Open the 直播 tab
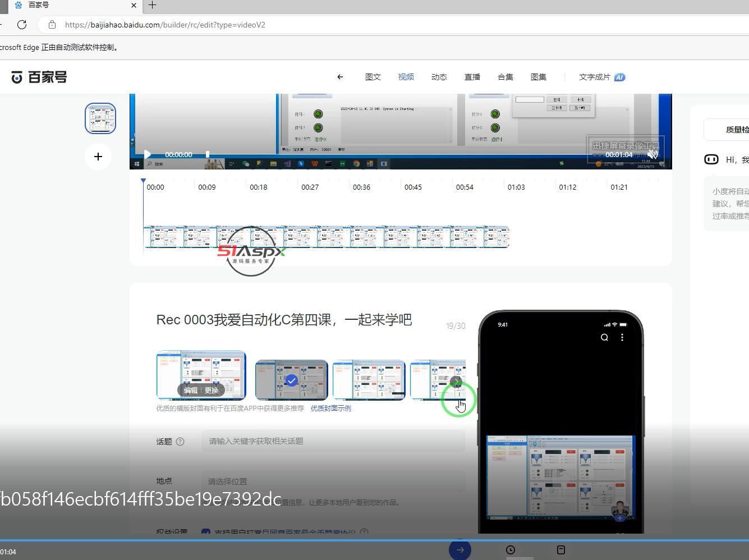The image size is (749, 560). (472, 77)
